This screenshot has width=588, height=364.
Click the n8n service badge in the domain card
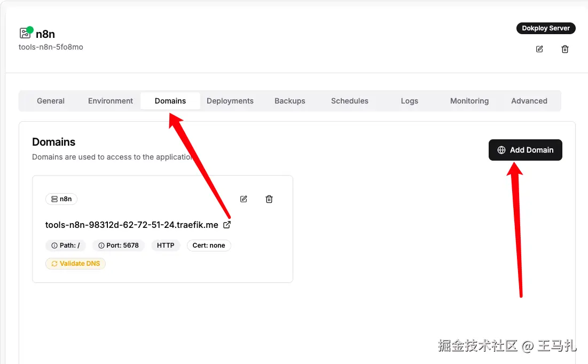[61, 199]
